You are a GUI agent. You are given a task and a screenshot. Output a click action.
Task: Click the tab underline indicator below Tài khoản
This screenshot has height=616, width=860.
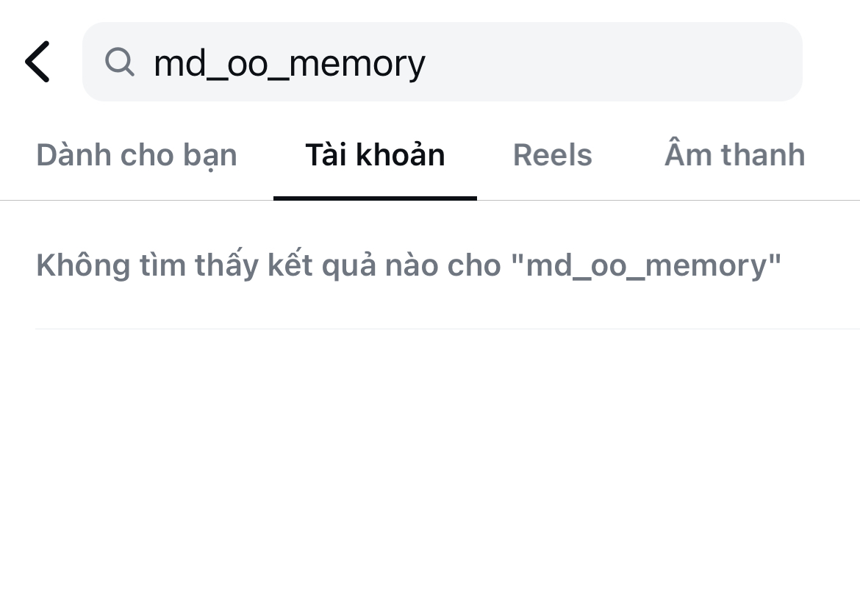click(x=376, y=197)
